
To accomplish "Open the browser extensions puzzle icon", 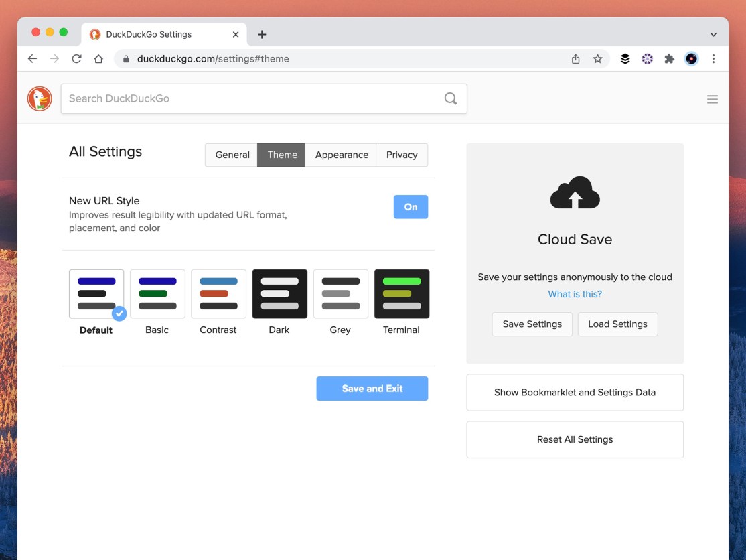I will (669, 58).
